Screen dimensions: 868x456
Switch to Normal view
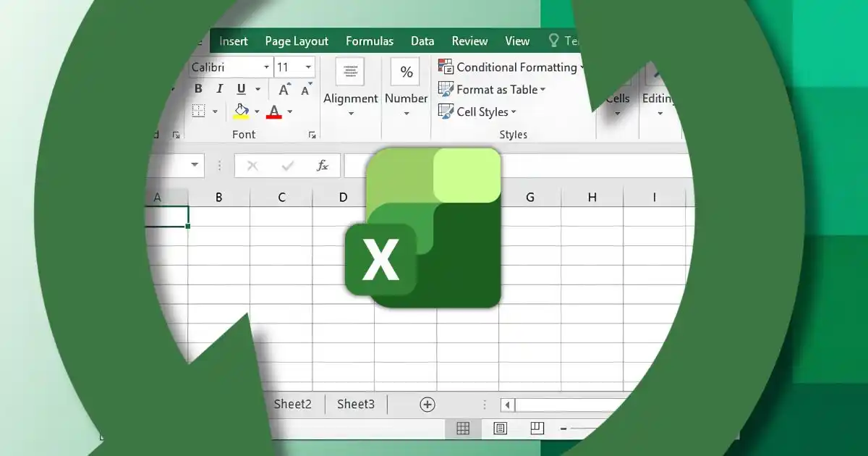tap(463, 428)
